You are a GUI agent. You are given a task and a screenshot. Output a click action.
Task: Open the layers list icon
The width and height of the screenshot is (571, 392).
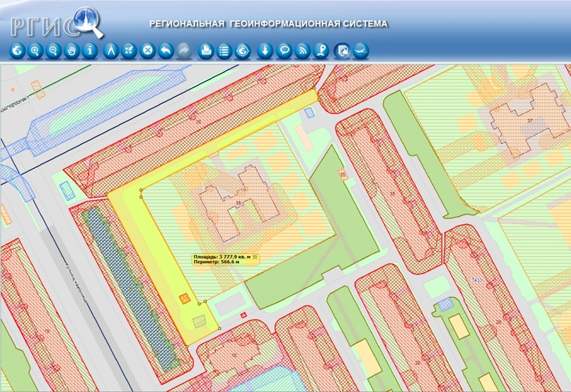coord(224,51)
